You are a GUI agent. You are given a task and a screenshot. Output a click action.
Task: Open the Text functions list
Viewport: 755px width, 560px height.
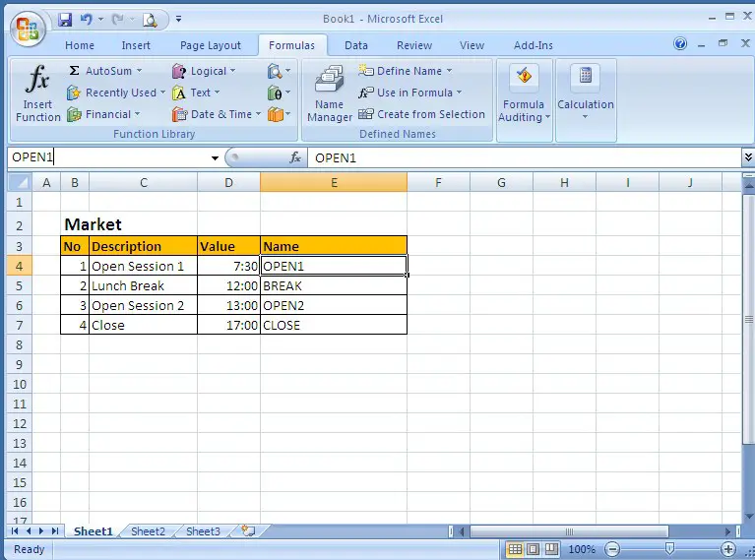click(x=196, y=93)
